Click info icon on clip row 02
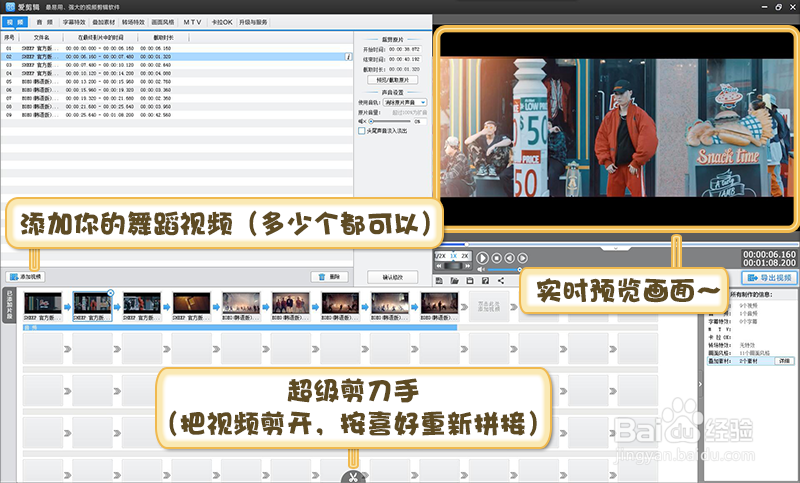 pyautogui.click(x=348, y=57)
